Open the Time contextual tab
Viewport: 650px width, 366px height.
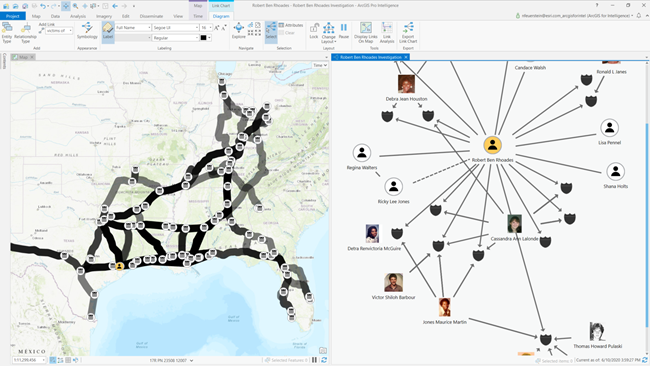point(198,16)
